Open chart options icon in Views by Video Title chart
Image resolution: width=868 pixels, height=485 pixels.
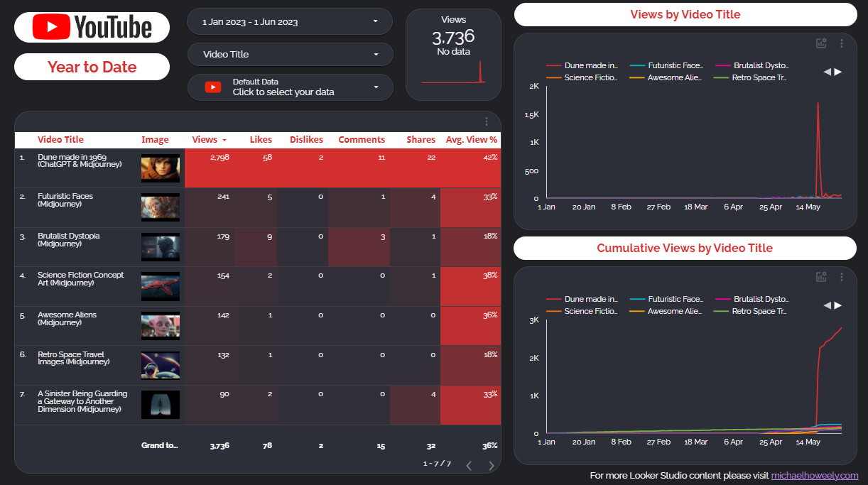pos(821,43)
